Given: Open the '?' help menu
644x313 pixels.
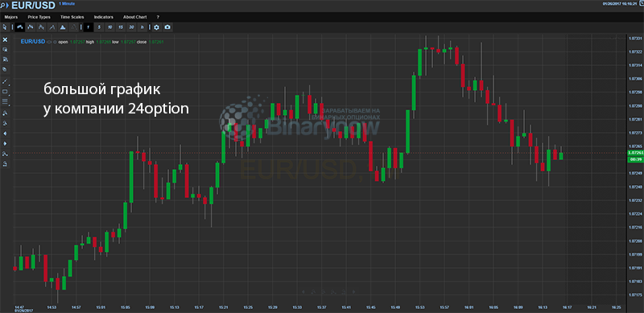Looking at the screenshot, I should (158, 17).
